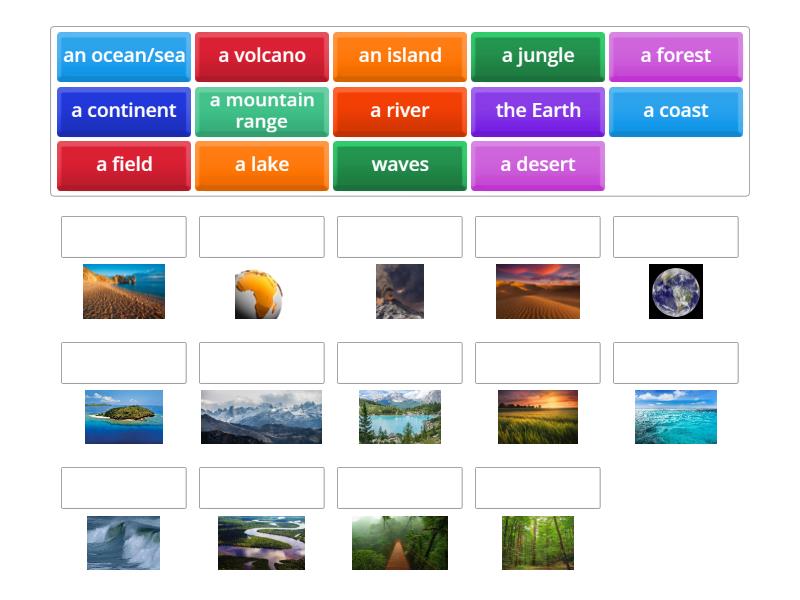This screenshot has width=800, height=600.
Task: Select the "the Earth" word tile
Action: point(537,111)
